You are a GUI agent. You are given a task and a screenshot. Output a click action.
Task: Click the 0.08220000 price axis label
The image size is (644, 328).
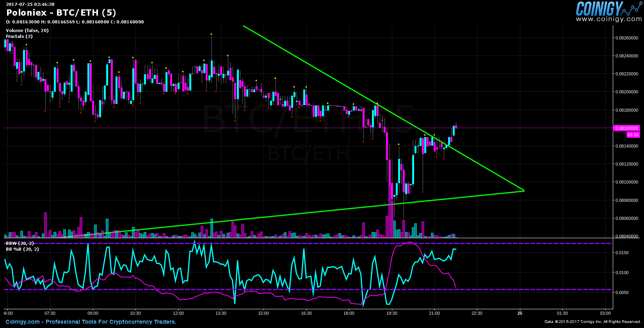pos(627,74)
